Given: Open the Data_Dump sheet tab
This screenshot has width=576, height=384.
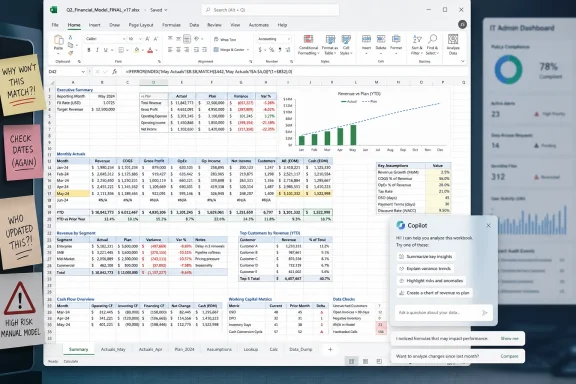Looking at the screenshot, I should 300,349.
